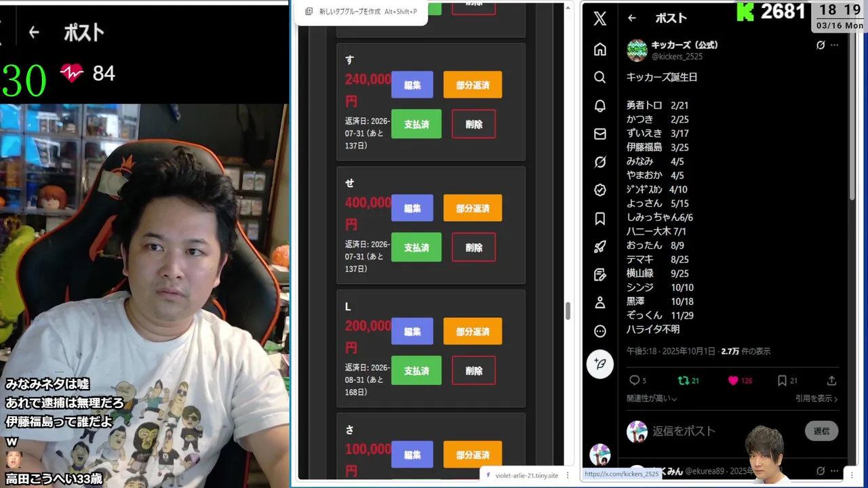Screen dimensions: 868x488
Task: Repost the Kickers birthday post
Action: tap(688, 380)
